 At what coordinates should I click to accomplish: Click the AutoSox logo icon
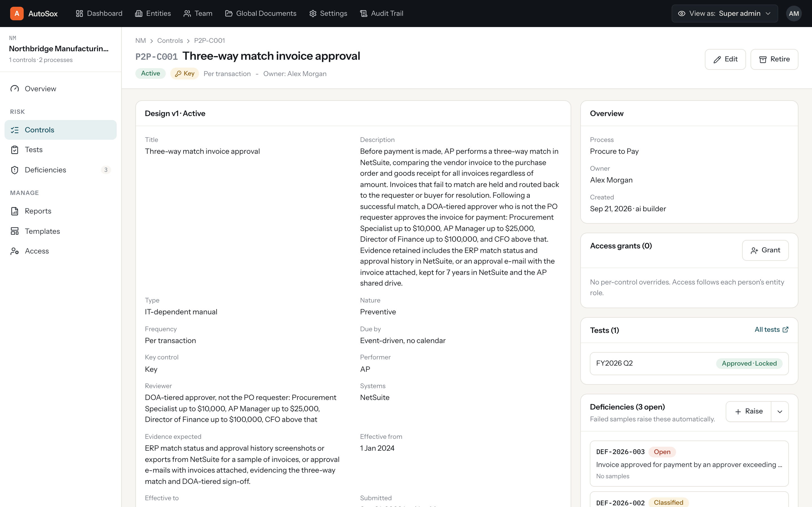(x=17, y=14)
